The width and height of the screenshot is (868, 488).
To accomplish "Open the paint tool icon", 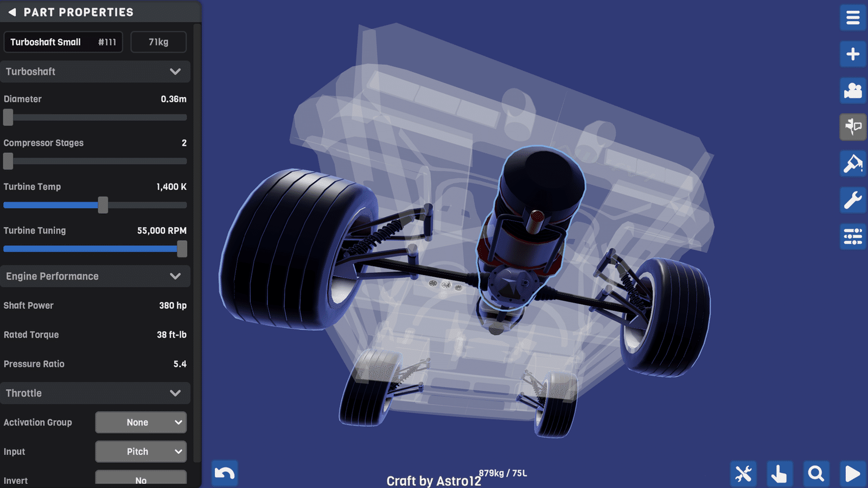I will point(853,164).
